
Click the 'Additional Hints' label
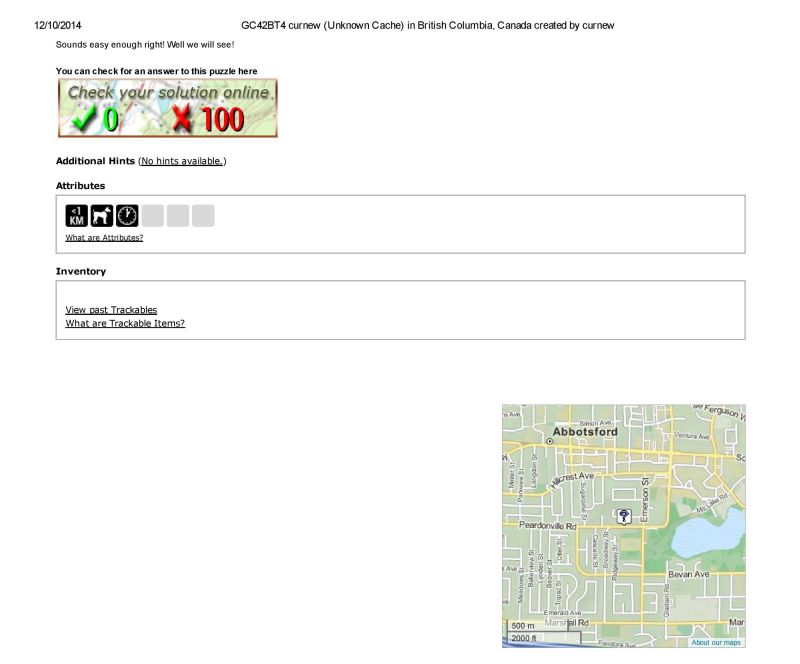point(95,161)
